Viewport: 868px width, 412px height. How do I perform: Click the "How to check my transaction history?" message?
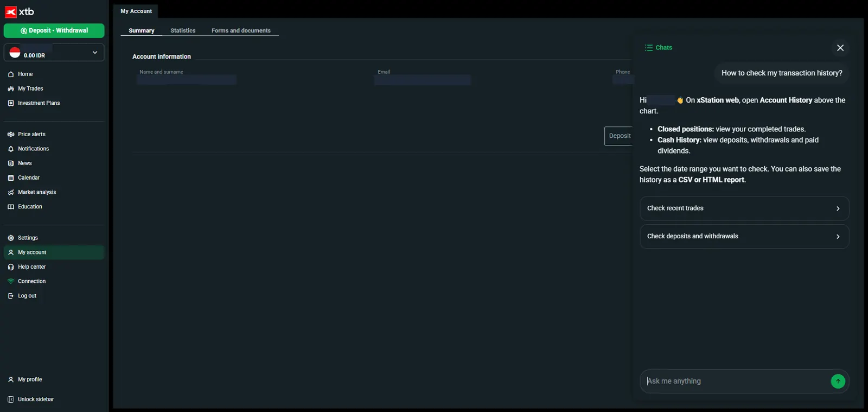(x=782, y=73)
